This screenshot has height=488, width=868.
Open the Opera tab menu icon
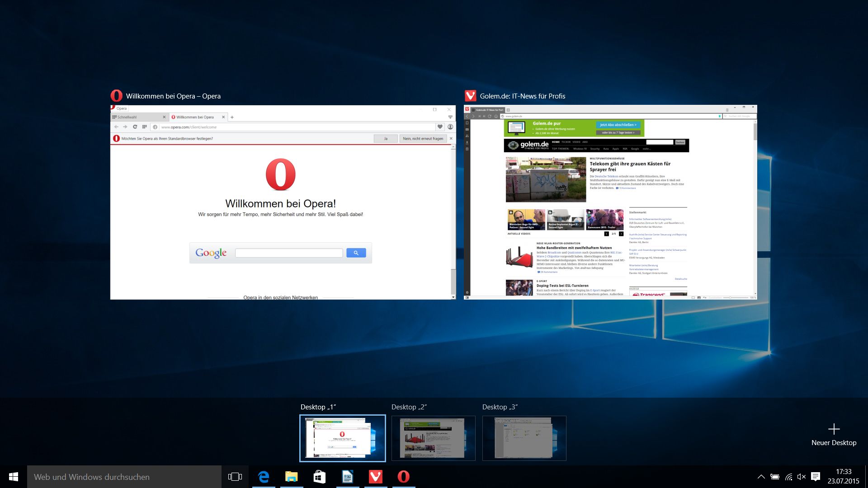click(450, 117)
